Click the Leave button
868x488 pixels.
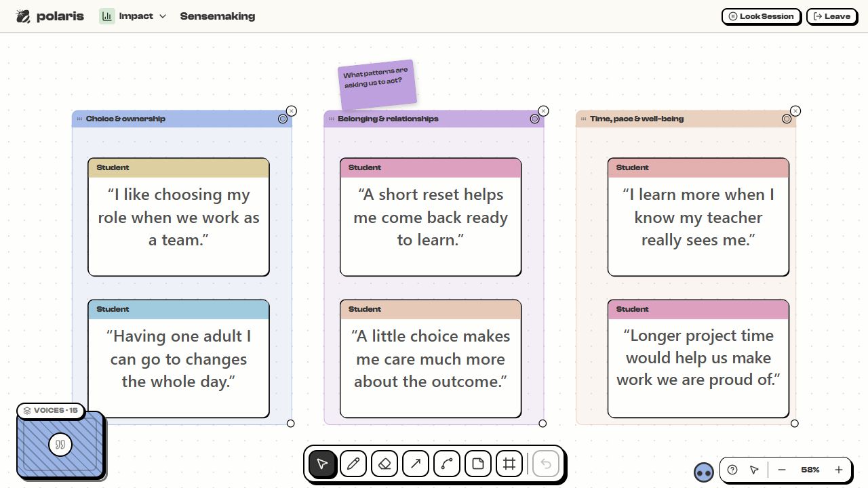(x=831, y=16)
